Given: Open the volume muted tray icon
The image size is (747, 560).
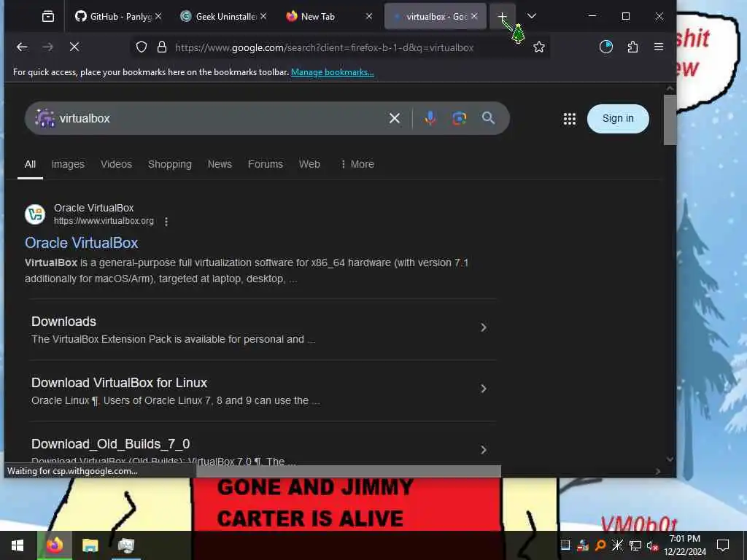Looking at the screenshot, I should click(651, 545).
